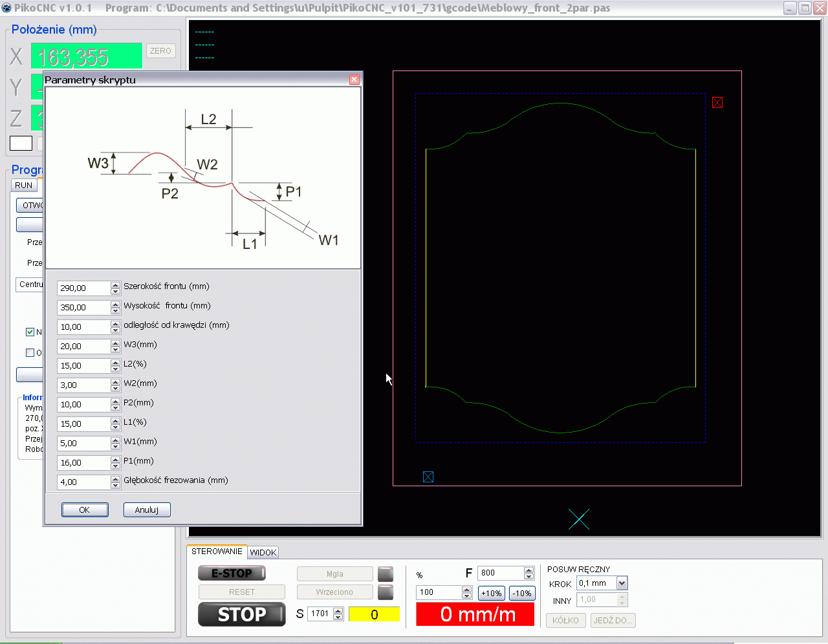Toggle the unchecked O checkbox
828x644 pixels.
30,353
